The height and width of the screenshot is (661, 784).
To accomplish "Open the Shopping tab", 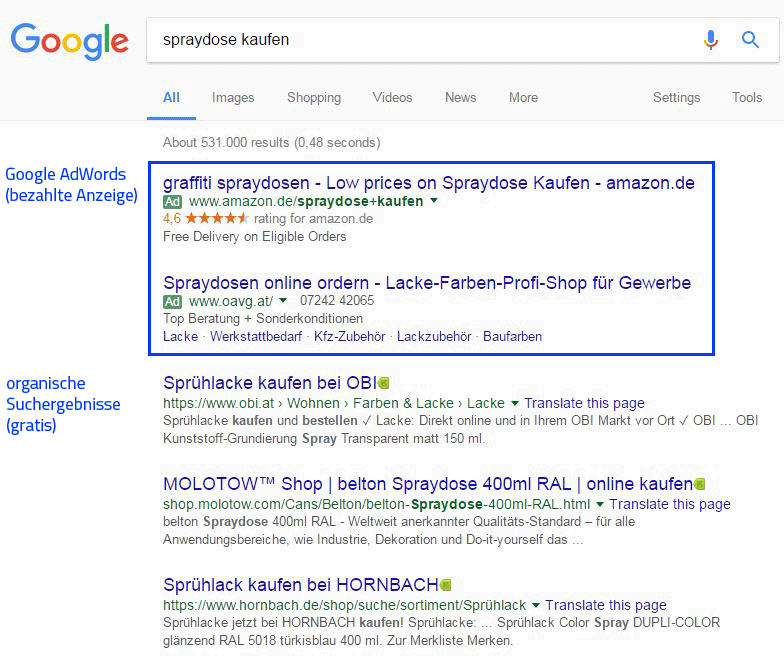I will (314, 98).
